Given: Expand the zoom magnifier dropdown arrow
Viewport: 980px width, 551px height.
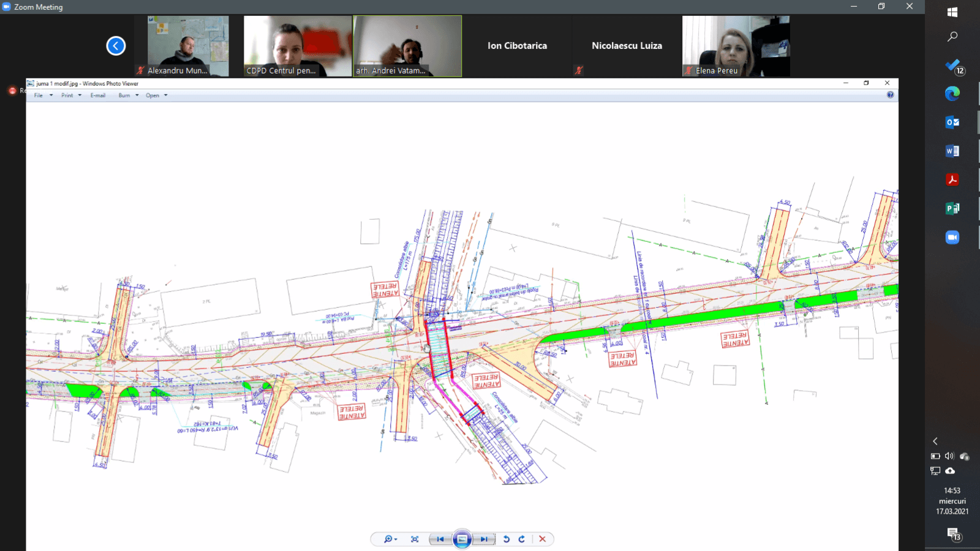Looking at the screenshot, I should click(x=396, y=539).
